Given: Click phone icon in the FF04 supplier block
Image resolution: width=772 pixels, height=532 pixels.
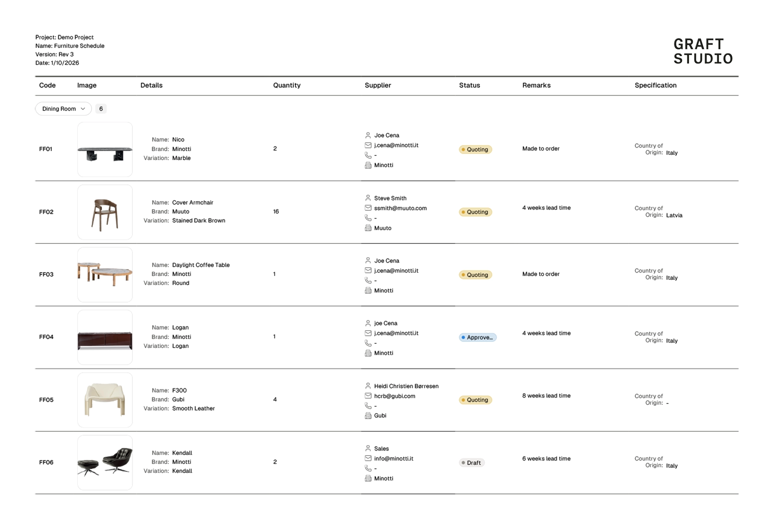Looking at the screenshot, I should click(368, 343).
